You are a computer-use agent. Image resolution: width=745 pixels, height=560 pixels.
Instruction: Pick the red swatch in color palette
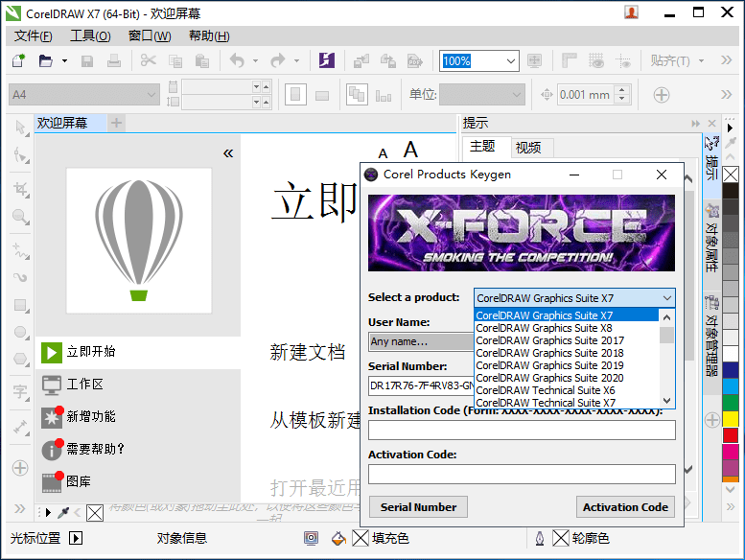tap(731, 435)
